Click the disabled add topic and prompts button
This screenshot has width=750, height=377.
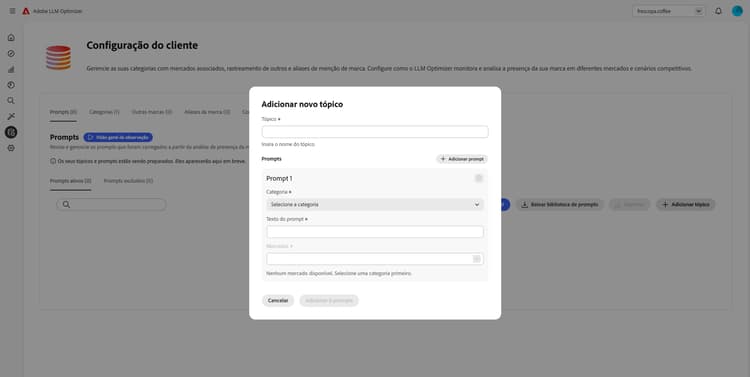click(329, 300)
